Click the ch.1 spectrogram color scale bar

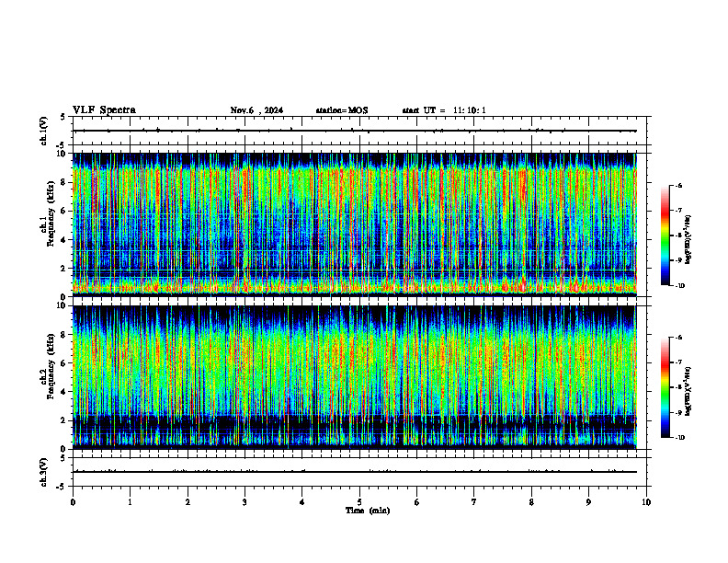pos(665,236)
